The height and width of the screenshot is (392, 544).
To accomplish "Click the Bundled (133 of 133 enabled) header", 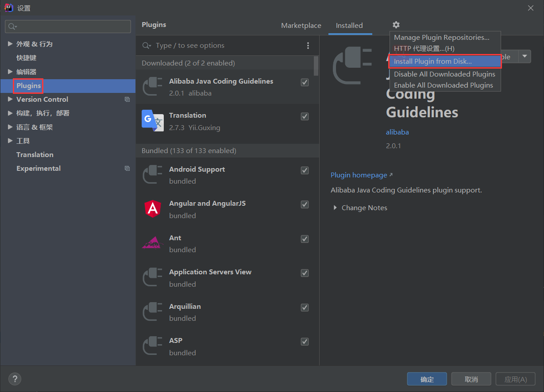I will (x=228, y=151).
